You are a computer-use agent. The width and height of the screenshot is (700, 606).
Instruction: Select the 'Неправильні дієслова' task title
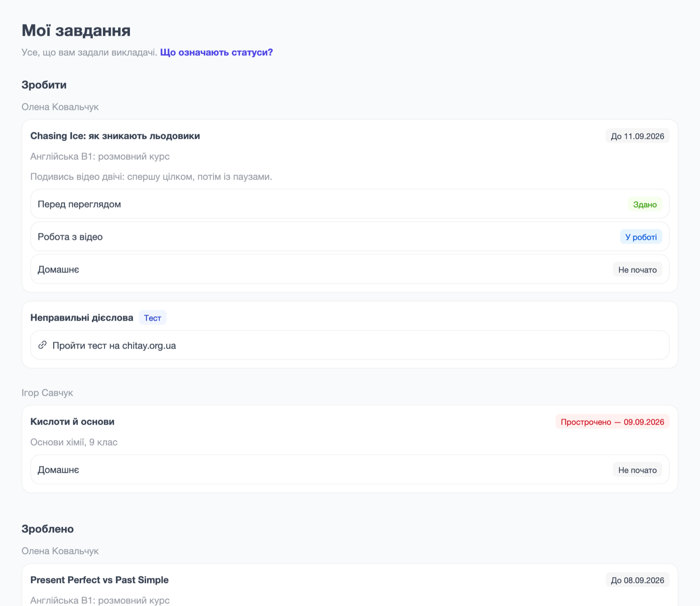point(82,317)
